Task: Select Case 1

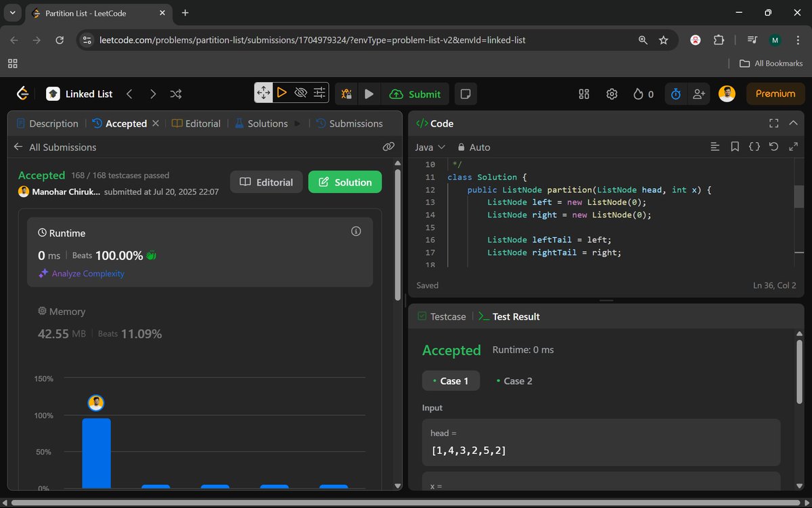Action: [451, 381]
